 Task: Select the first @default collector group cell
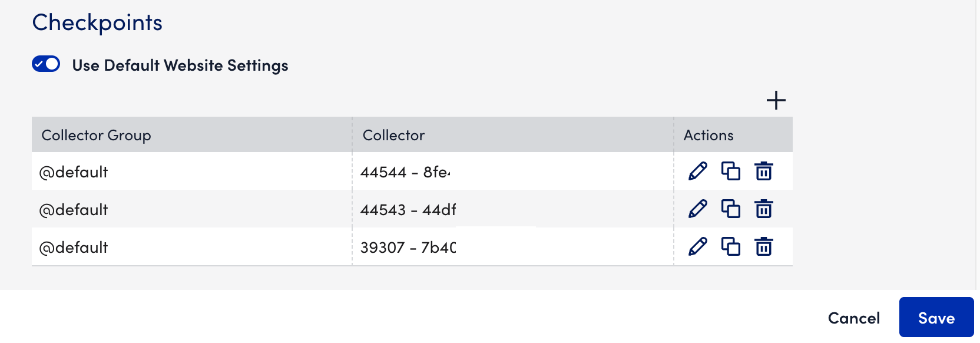point(192,171)
